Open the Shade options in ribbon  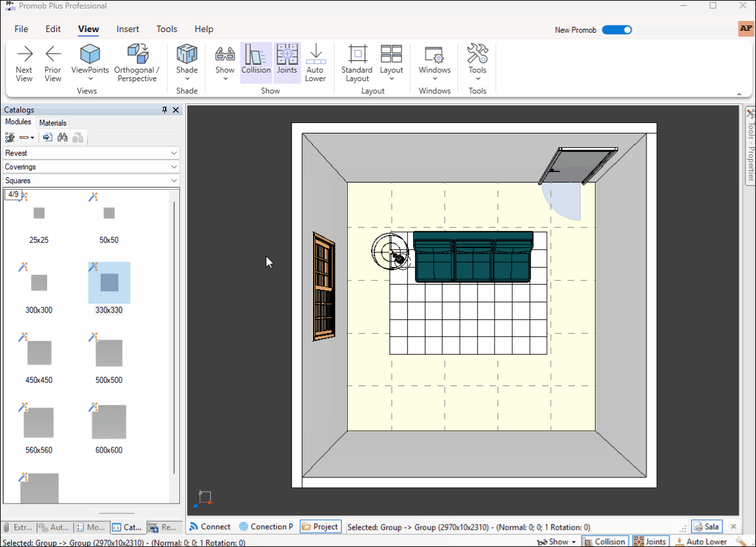(187, 63)
